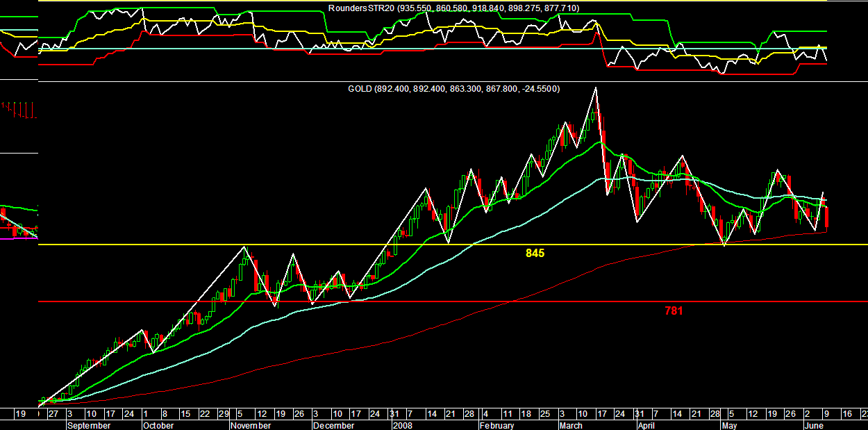This screenshot has height=430, width=868.
Task: Select the 2008 year label
Action: click(403, 425)
